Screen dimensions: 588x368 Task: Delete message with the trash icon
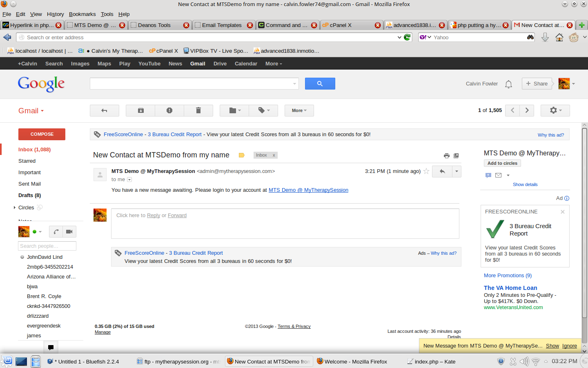(198, 110)
